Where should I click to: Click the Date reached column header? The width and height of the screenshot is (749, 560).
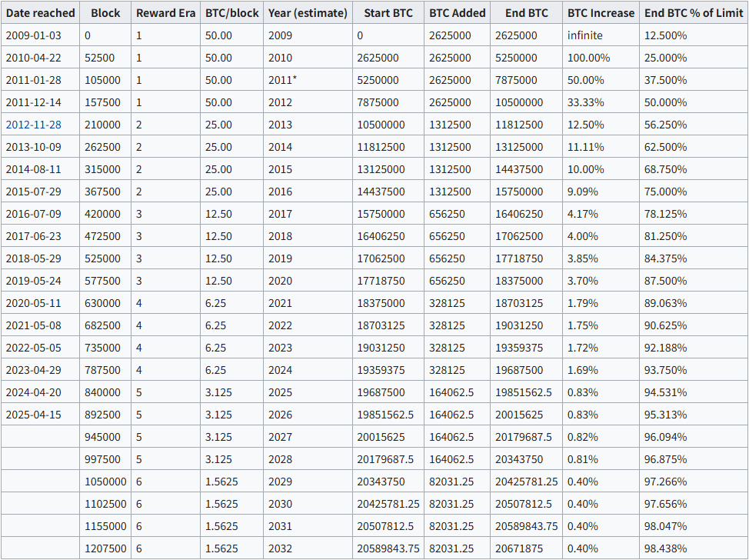coord(40,13)
